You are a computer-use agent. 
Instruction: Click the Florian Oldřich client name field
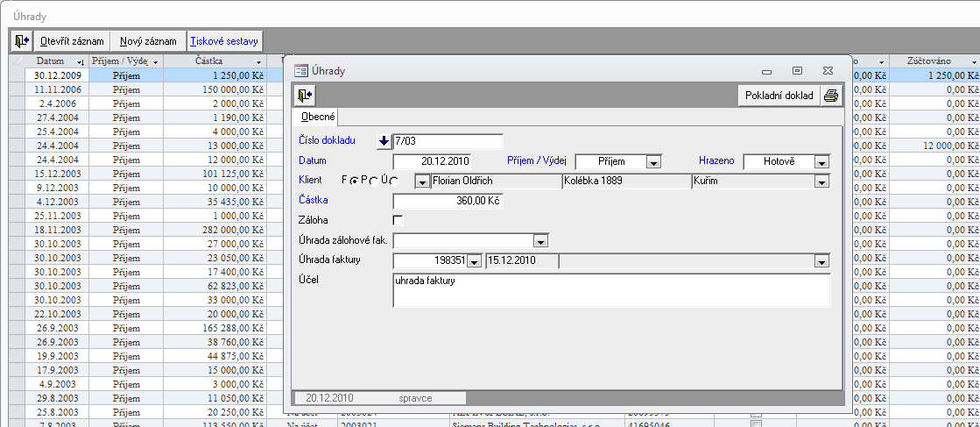point(496,181)
